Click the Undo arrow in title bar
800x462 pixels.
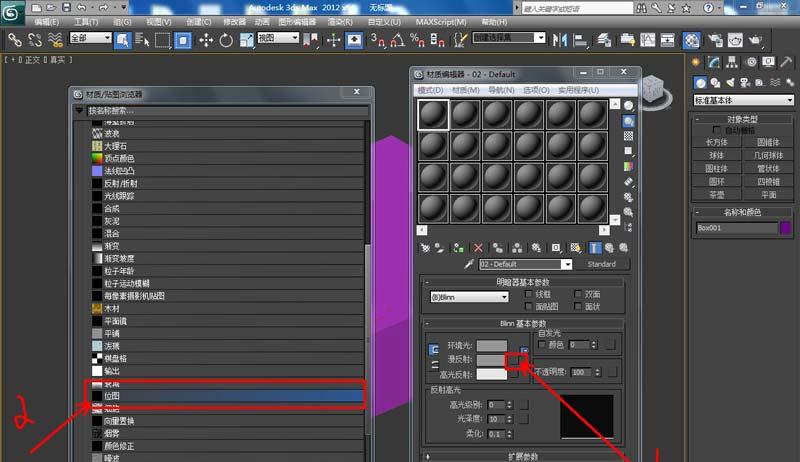click(82, 7)
